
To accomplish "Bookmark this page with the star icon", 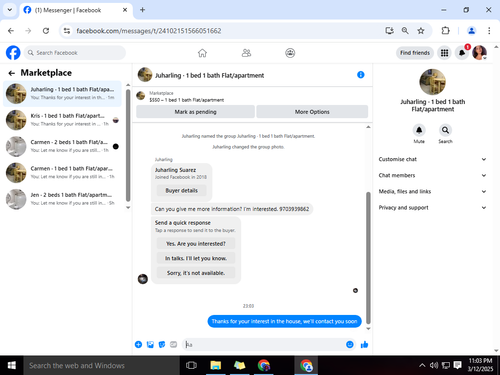I will (x=421, y=31).
